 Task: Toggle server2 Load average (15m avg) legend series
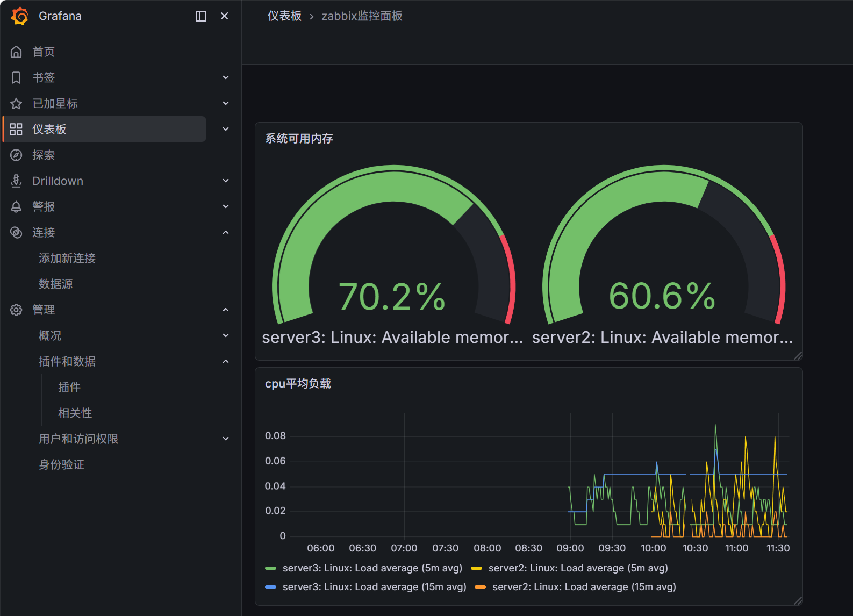point(575,587)
